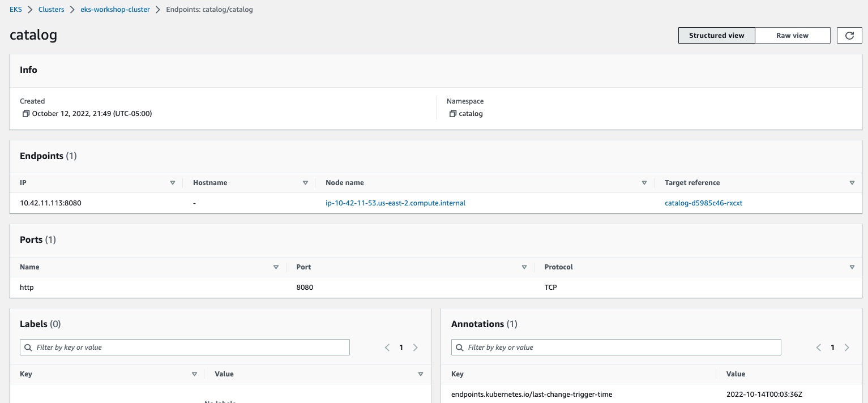868x403 pixels.
Task: Go to next page in Annotations pagination
Action: tap(846, 348)
